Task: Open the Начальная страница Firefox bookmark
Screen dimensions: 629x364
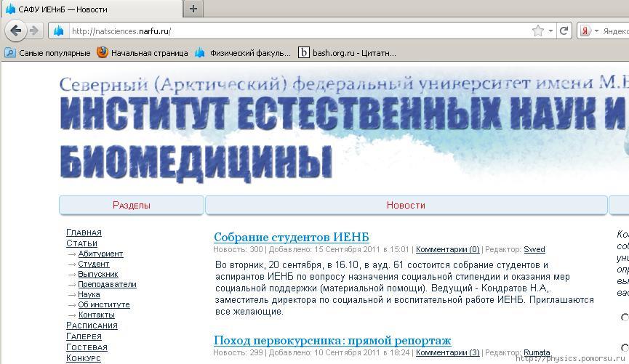Action: coord(143,52)
